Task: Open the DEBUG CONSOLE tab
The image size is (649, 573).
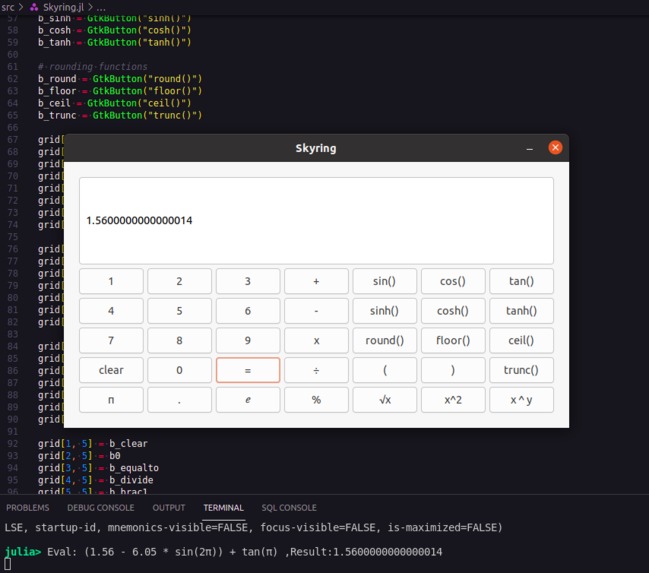Action: tap(101, 508)
